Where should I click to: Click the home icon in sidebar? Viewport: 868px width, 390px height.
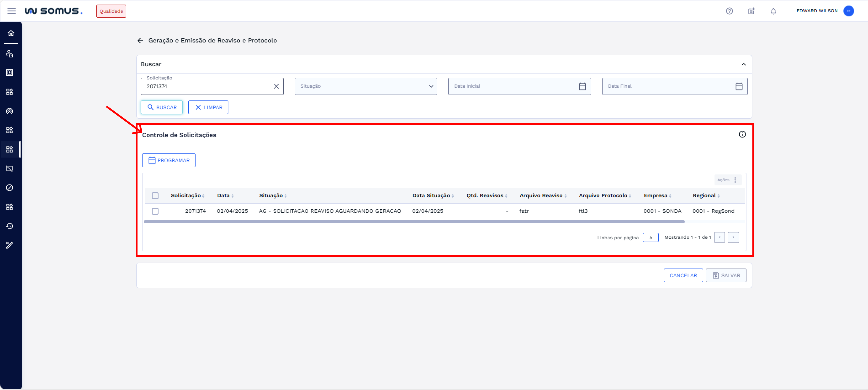11,33
